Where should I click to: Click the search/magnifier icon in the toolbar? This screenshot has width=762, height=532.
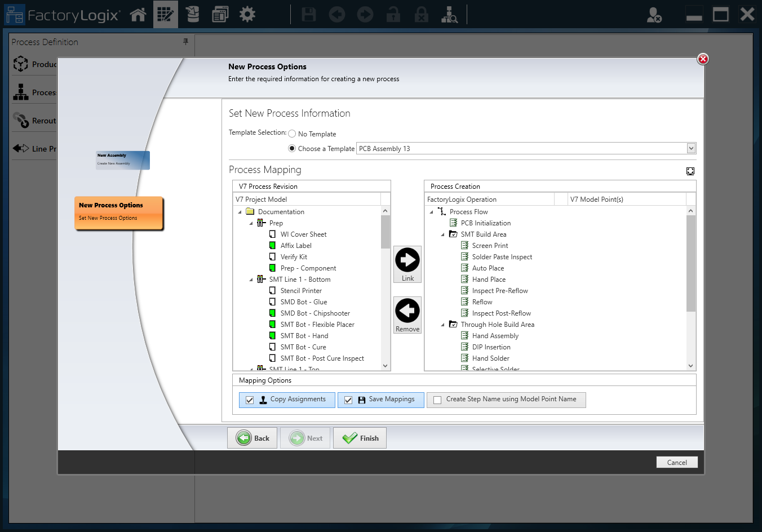coord(449,15)
